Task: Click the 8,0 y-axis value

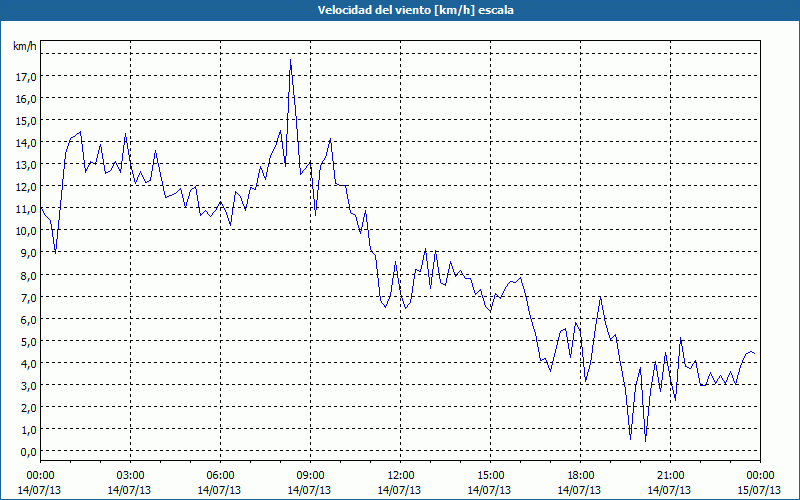Action: [28, 275]
